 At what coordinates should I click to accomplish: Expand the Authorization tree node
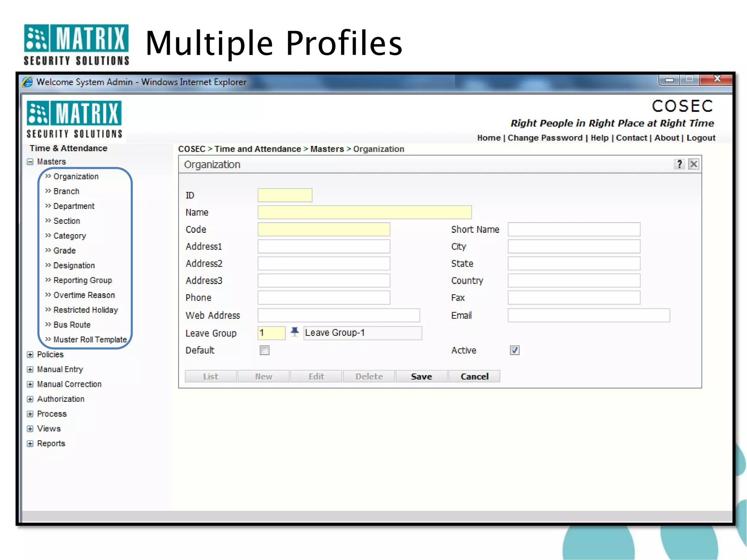(x=30, y=399)
